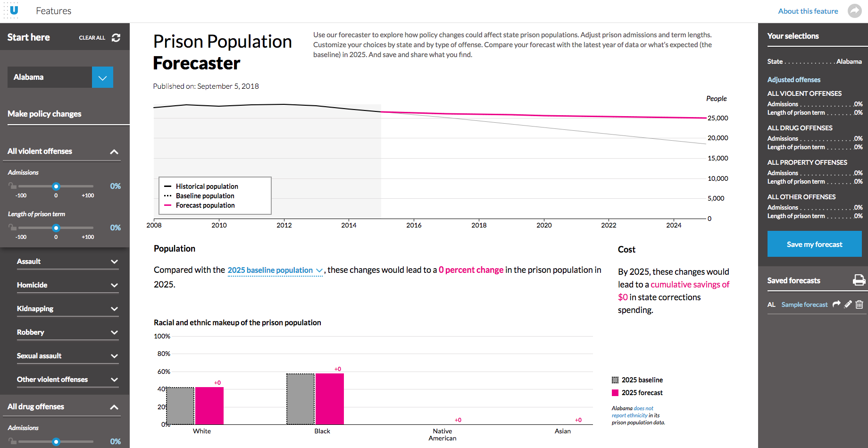Click the Urban Institute logo icon
The image size is (868, 448).
click(14, 10)
